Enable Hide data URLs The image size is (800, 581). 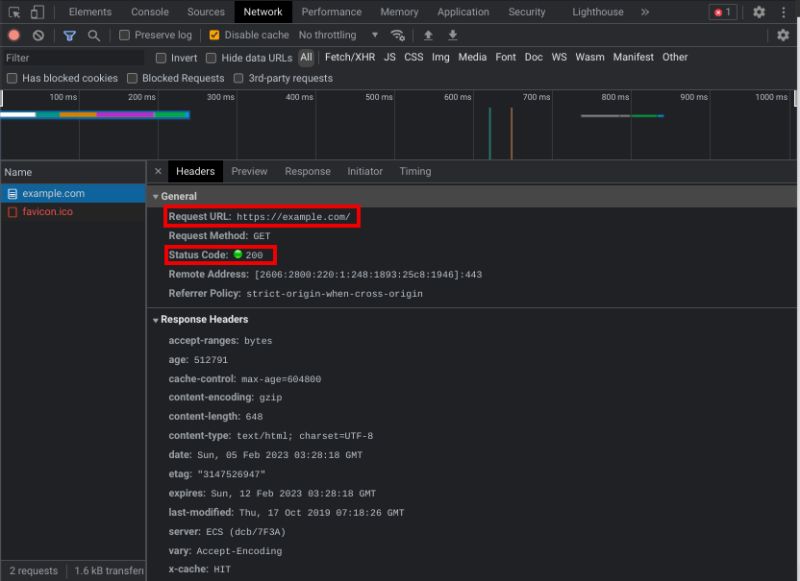tap(210, 57)
